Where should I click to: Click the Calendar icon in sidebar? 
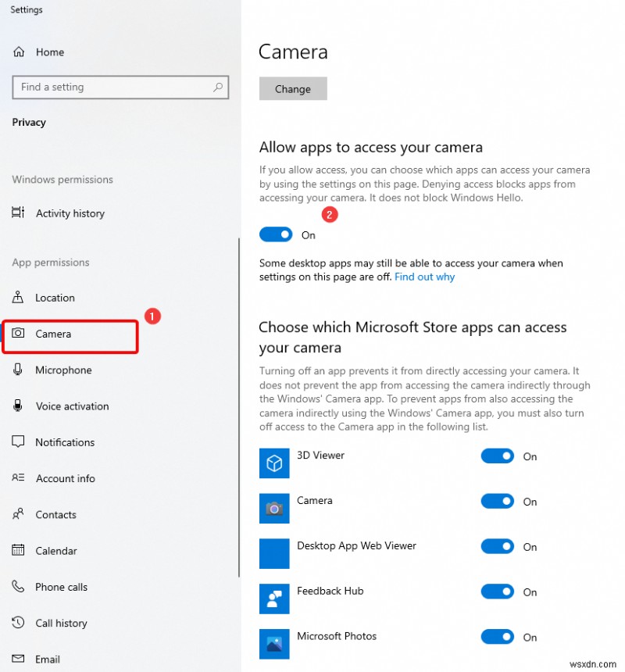click(x=18, y=551)
